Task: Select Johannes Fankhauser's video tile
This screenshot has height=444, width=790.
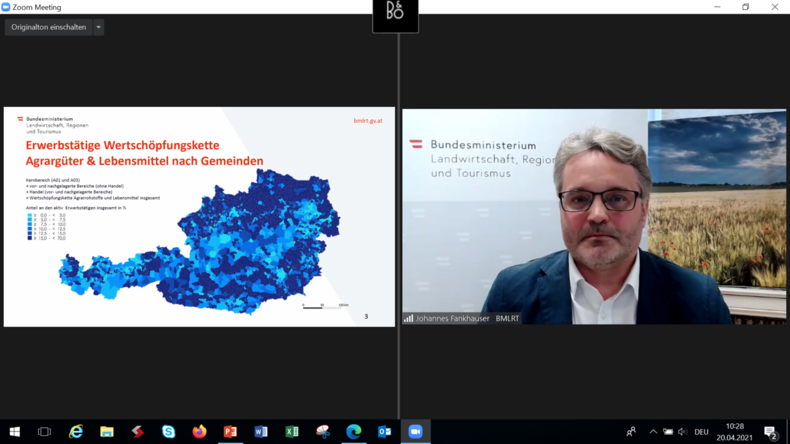Action: point(594,216)
